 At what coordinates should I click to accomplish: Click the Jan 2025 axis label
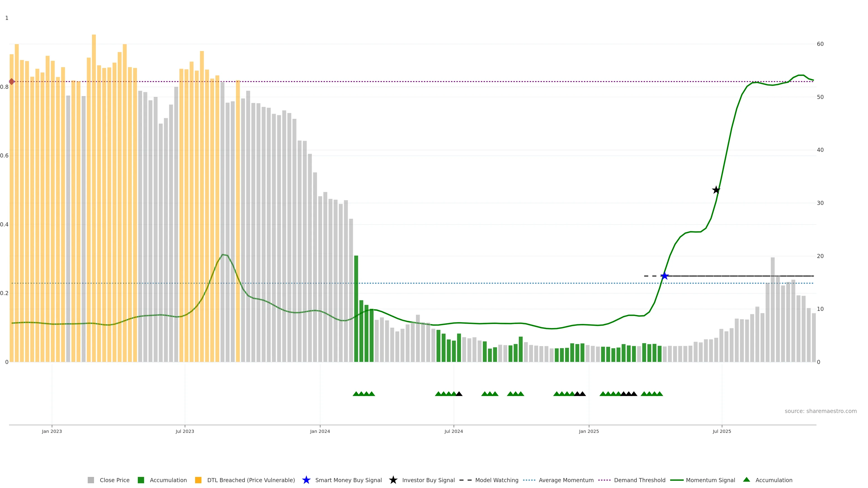click(589, 431)
